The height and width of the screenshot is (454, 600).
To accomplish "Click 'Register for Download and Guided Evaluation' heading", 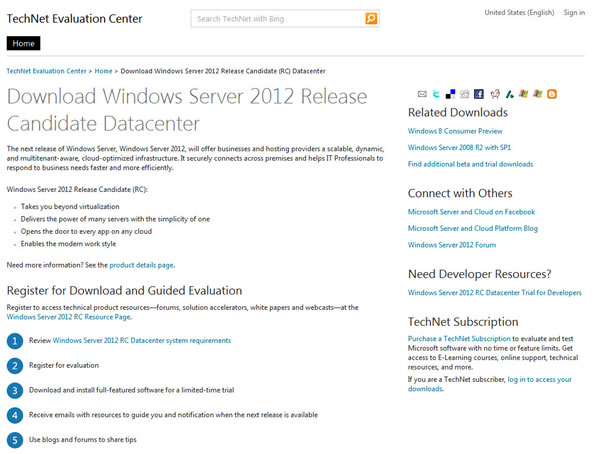I will [124, 291].
